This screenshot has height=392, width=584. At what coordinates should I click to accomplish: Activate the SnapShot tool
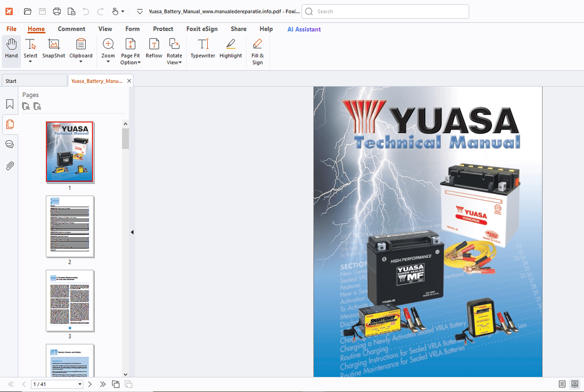pos(53,50)
